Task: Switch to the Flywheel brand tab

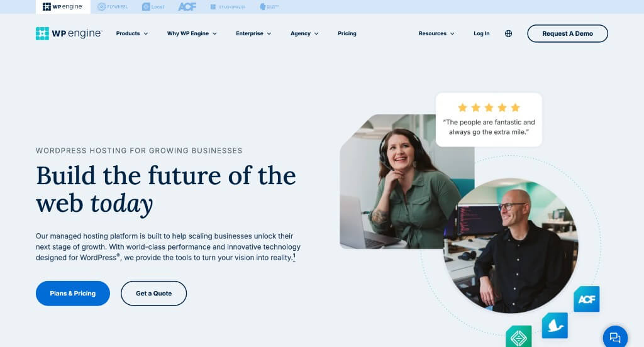Action: [113, 6]
